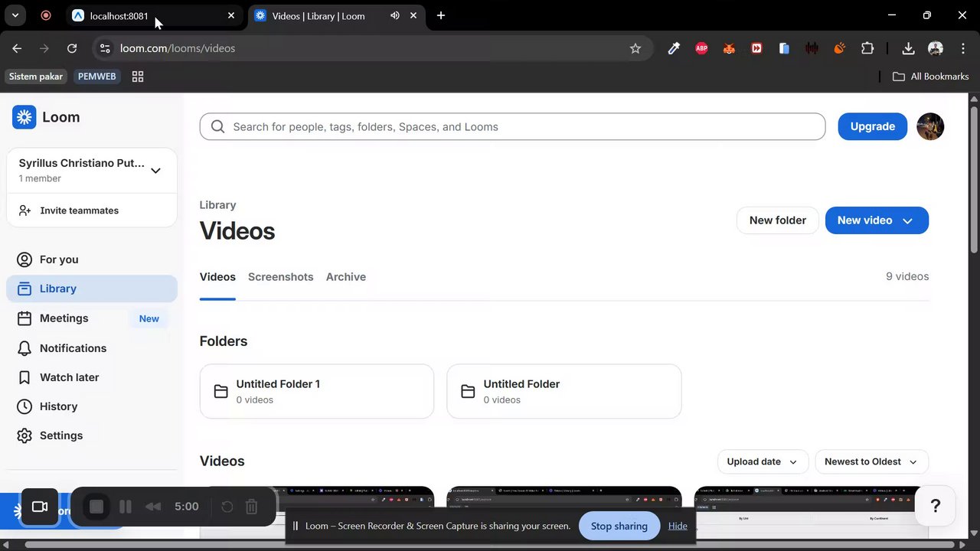Click the restart recording icon

(227, 507)
